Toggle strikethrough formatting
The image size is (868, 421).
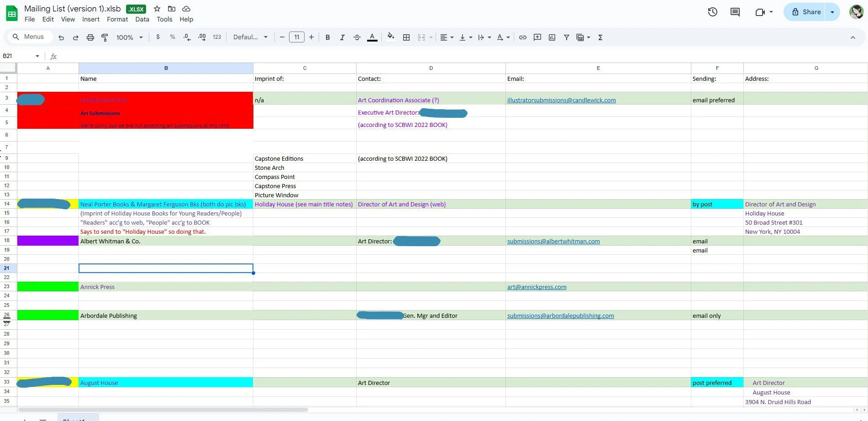click(357, 37)
